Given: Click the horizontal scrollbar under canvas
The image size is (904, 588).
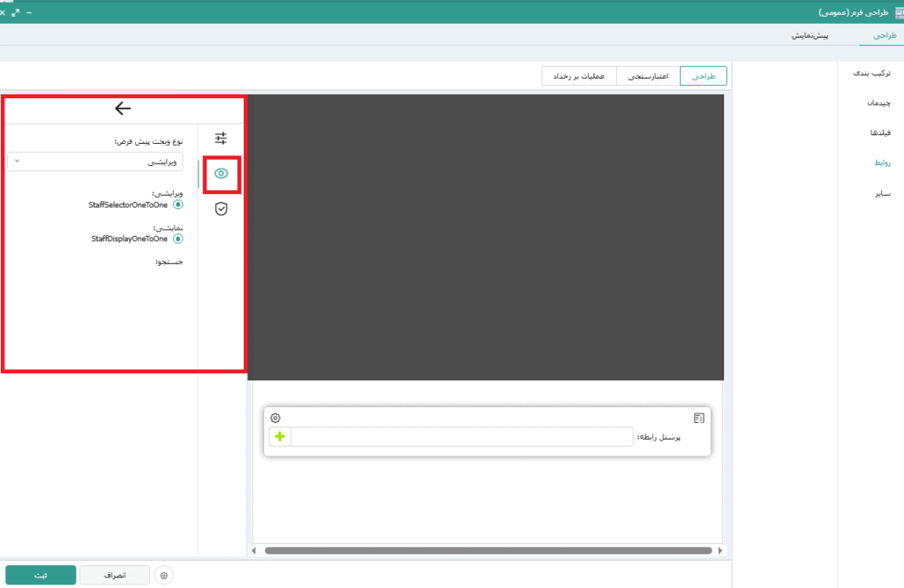Looking at the screenshot, I should click(487, 551).
